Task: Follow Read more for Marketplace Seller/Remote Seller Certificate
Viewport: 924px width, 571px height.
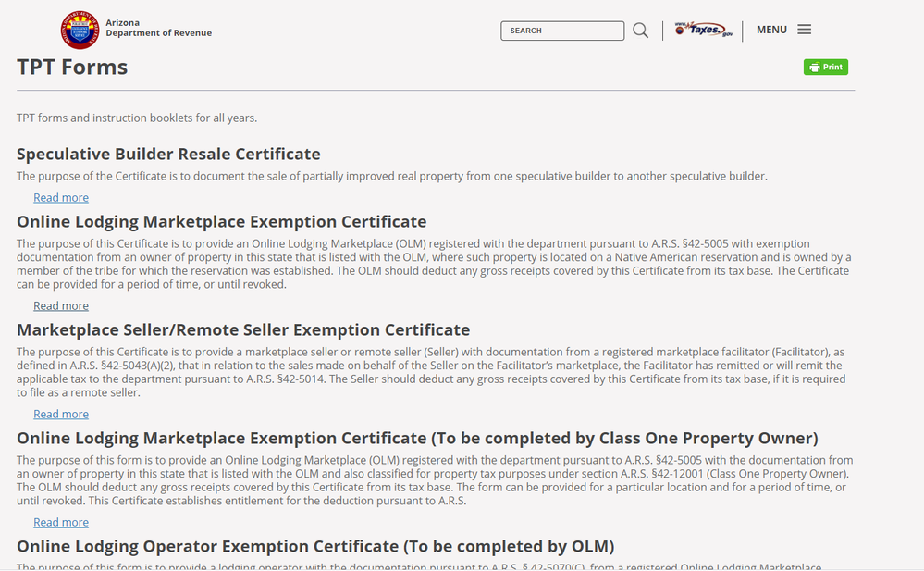Action: click(x=61, y=414)
